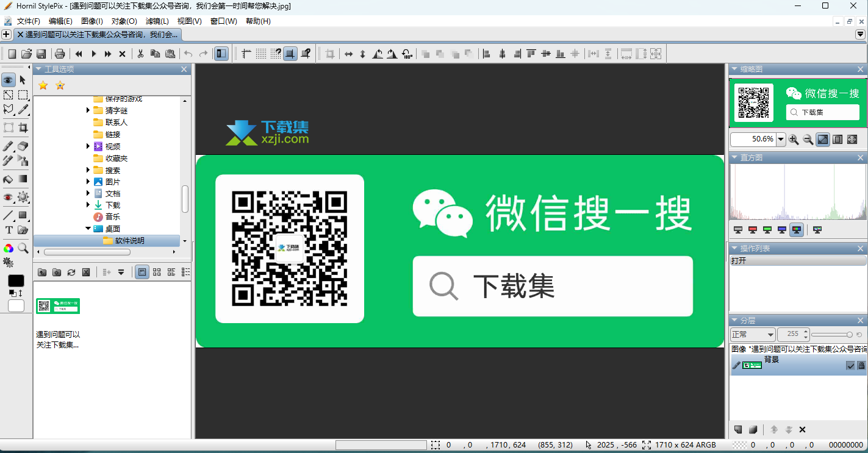Open the 正常 blend mode dropdown
The height and width of the screenshot is (453, 868).
[753, 334]
